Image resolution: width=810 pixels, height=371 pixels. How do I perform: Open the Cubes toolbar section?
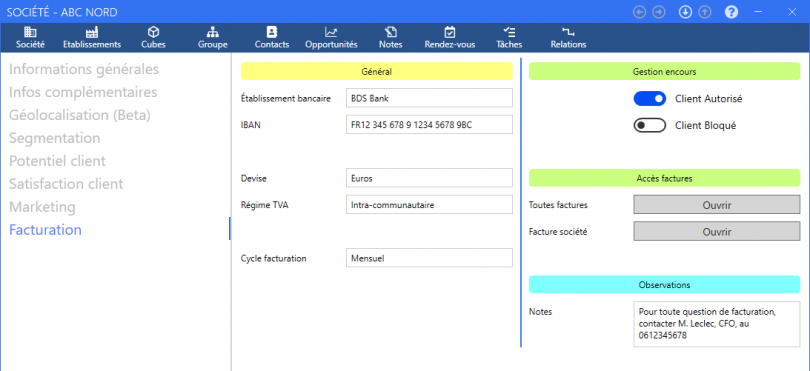153,38
